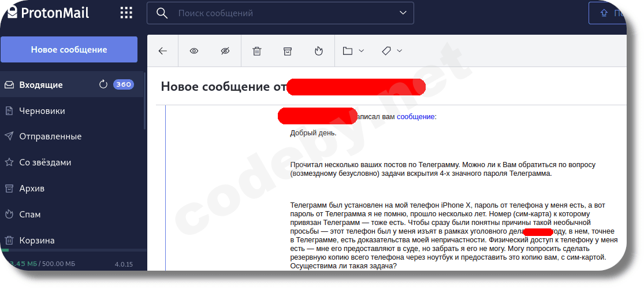This screenshot has height=288, width=644.
Task: Go back with the arrow icon
Action: tap(163, 51)
